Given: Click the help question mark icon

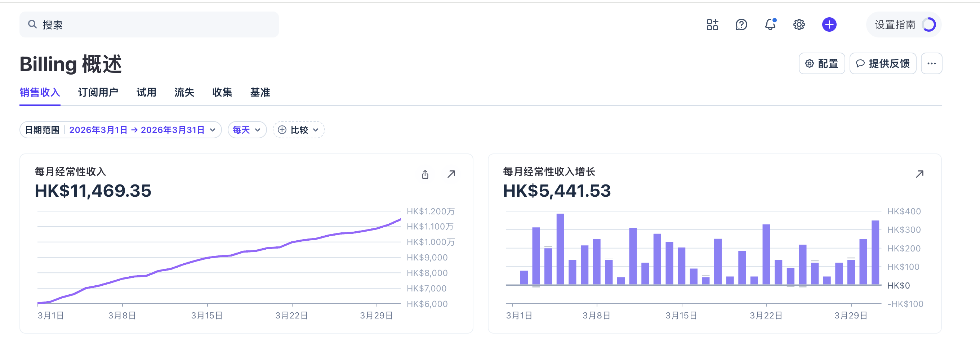Looking at the screenshot, I should coord(741,25).
